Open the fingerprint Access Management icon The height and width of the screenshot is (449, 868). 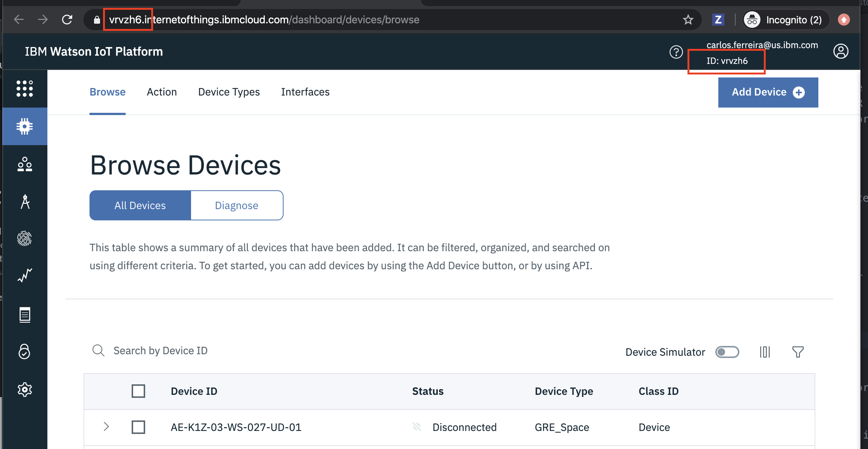[25, 239]
